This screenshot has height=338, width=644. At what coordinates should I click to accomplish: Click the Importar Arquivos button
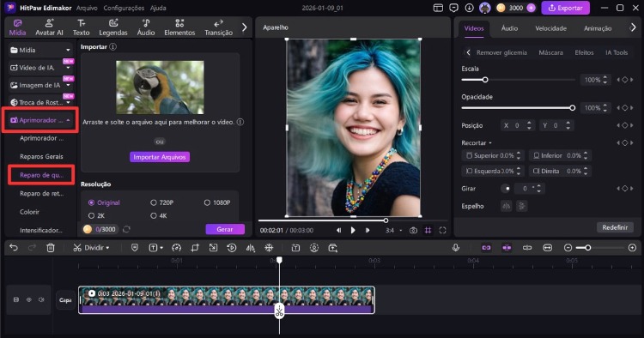[160, 157]
